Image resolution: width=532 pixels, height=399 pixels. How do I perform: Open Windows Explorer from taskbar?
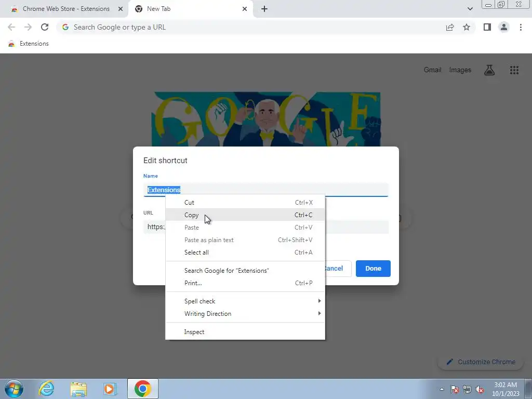[x=78, y=389]
